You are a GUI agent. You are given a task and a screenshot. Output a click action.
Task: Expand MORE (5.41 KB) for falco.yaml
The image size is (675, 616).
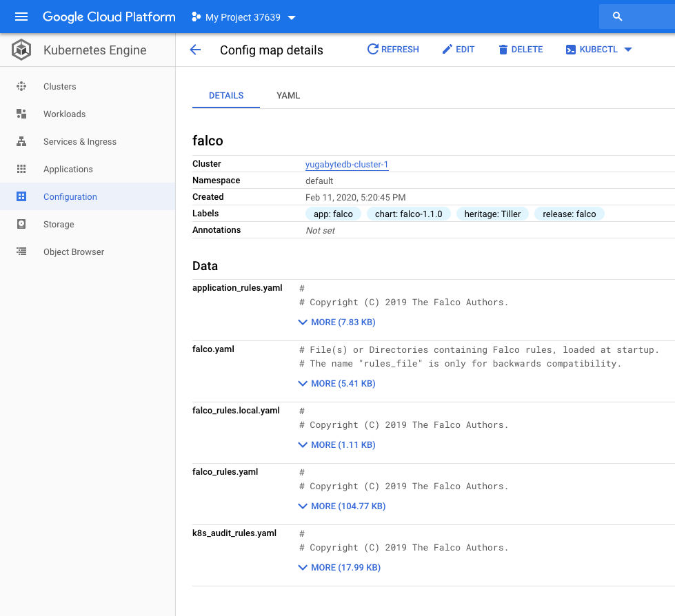(x=336, y=383)
